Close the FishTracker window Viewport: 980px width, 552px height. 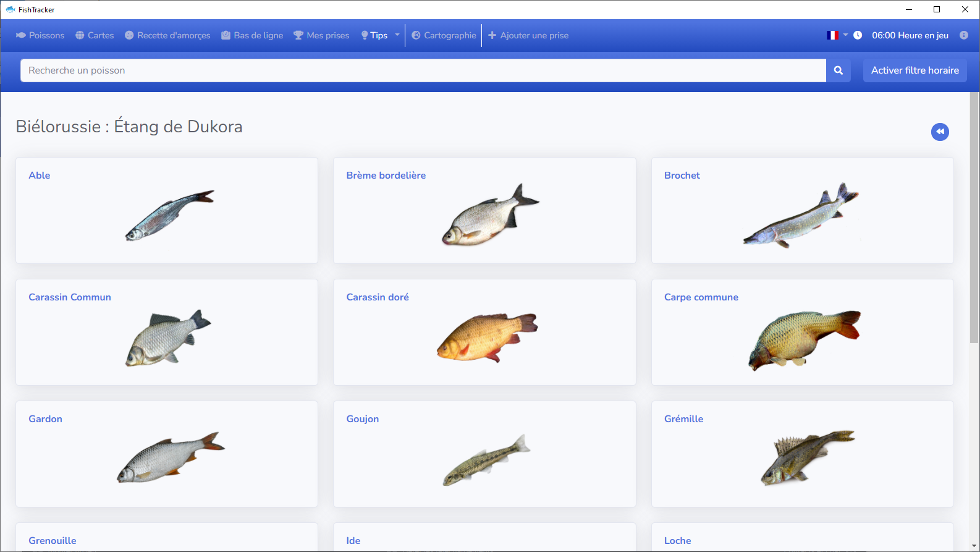tap(965, 9)
